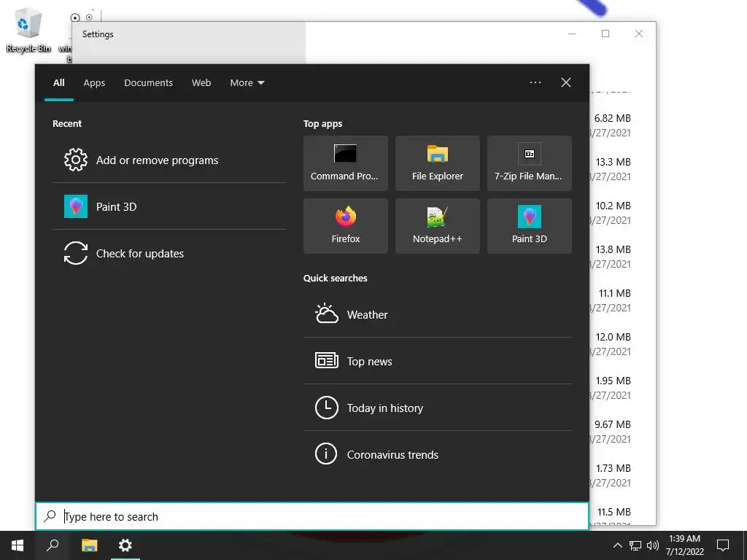Screen dimensions: 747x560
Task: Maximize the Settings window
Action: [605, 34]
